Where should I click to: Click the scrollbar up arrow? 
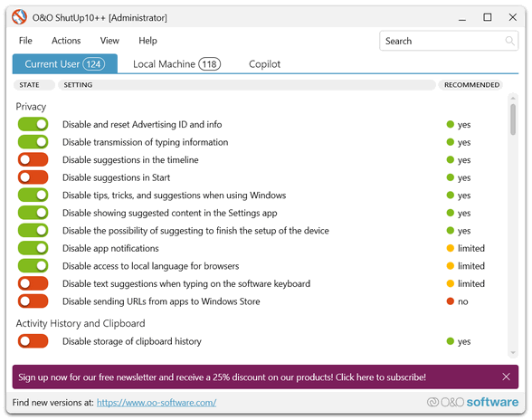pos(513,98)
